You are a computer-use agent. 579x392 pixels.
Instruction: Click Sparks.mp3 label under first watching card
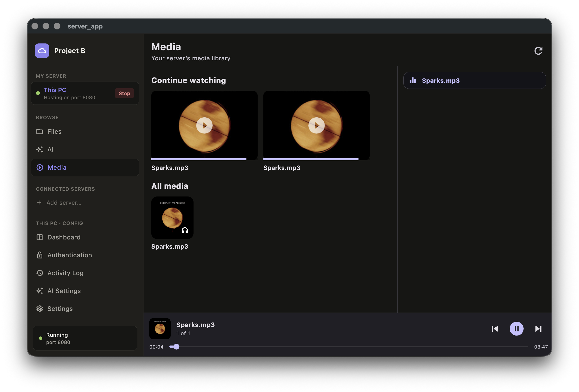pos(170,168)
